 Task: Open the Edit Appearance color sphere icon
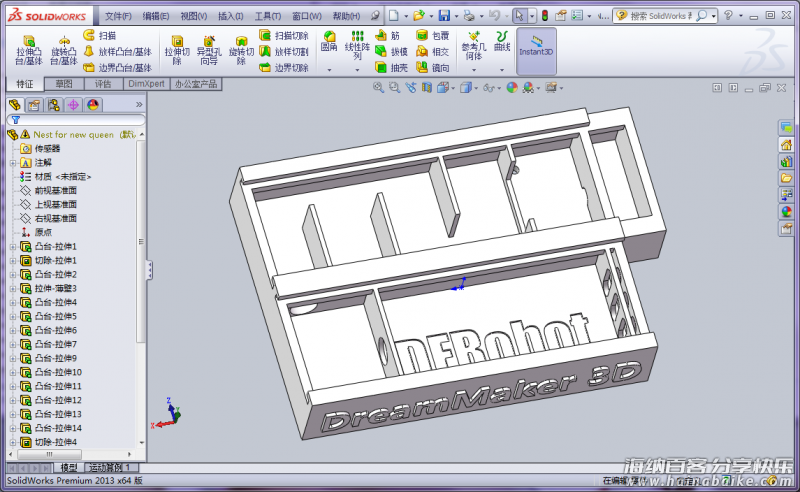click(512, 88)
